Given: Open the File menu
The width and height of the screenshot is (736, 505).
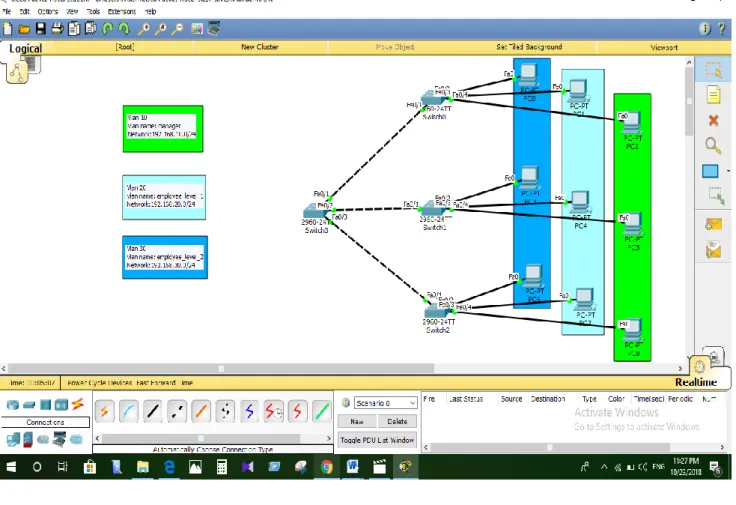Looking at the screenshot, I should click(x=7, y=11).
